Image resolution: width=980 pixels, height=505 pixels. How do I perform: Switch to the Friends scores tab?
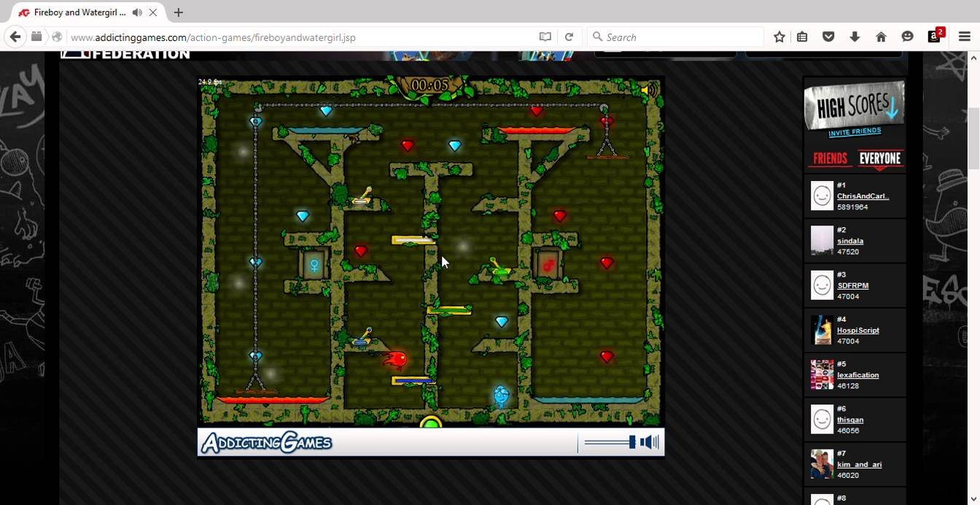point(830,158)
